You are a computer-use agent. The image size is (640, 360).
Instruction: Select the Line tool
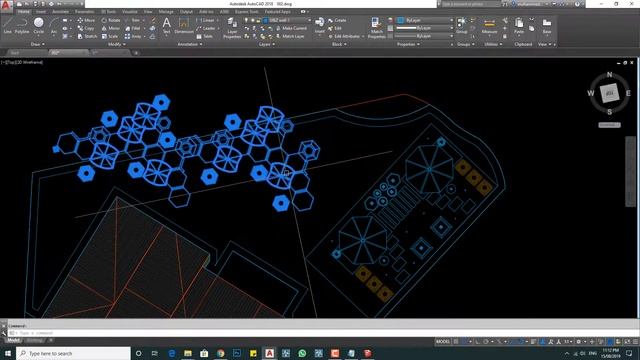(x=8, y=26)
